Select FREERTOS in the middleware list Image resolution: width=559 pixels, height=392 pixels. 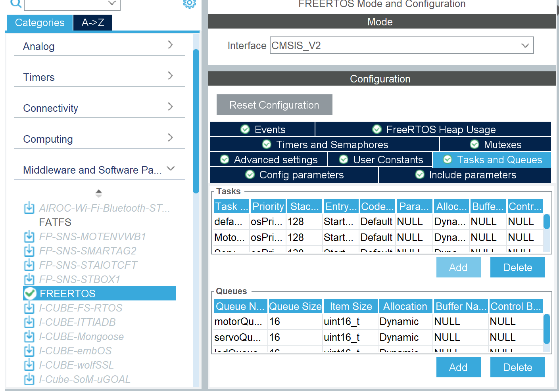[100, 293]
